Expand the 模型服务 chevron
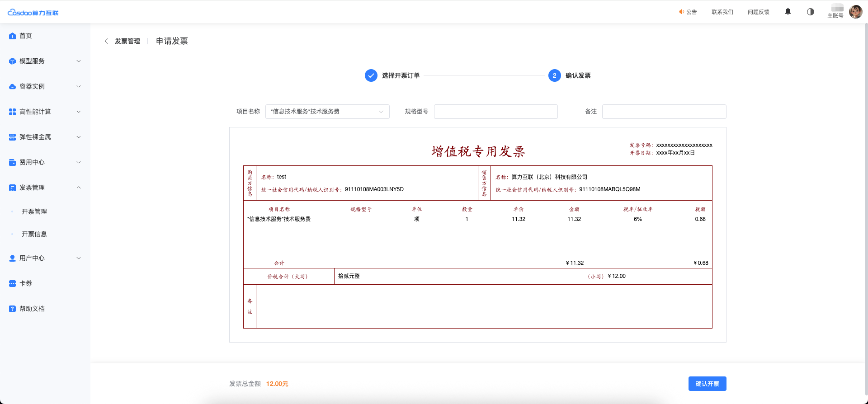Viewport: 868px width, 404px height. (79, 61)
